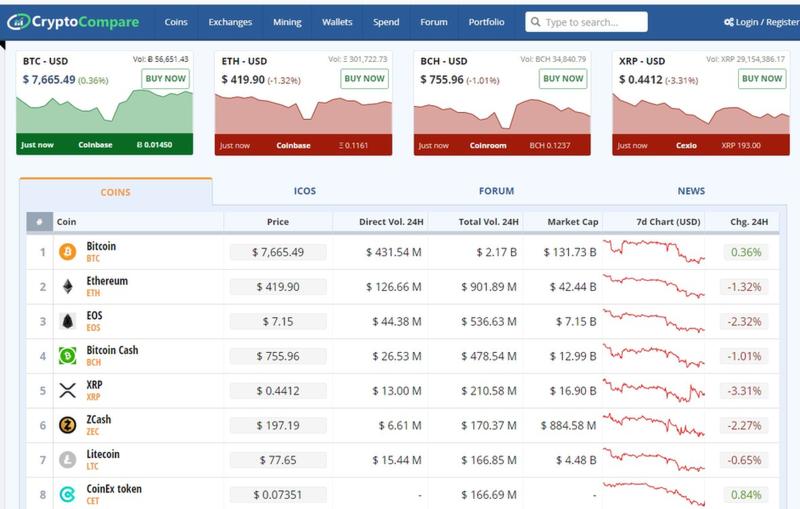800x509 pixels.
Task: Click Buy Now on ETH - USD card
Action: click(x=364, y=79)
